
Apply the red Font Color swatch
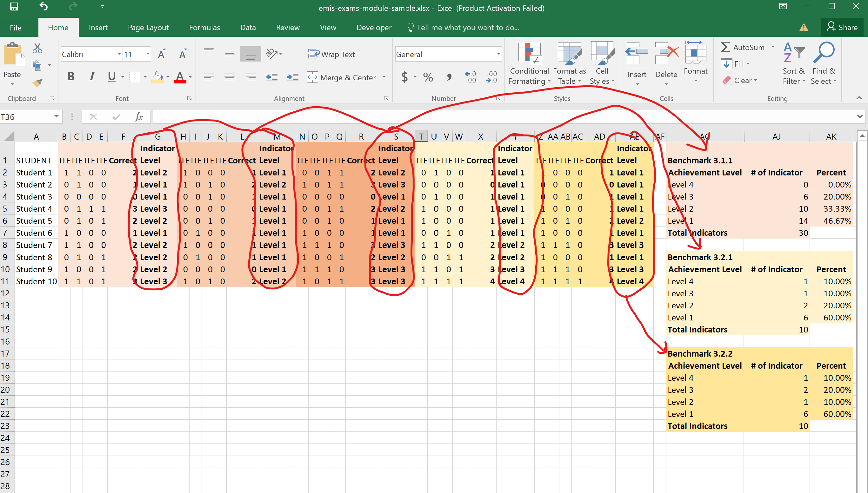180,77
